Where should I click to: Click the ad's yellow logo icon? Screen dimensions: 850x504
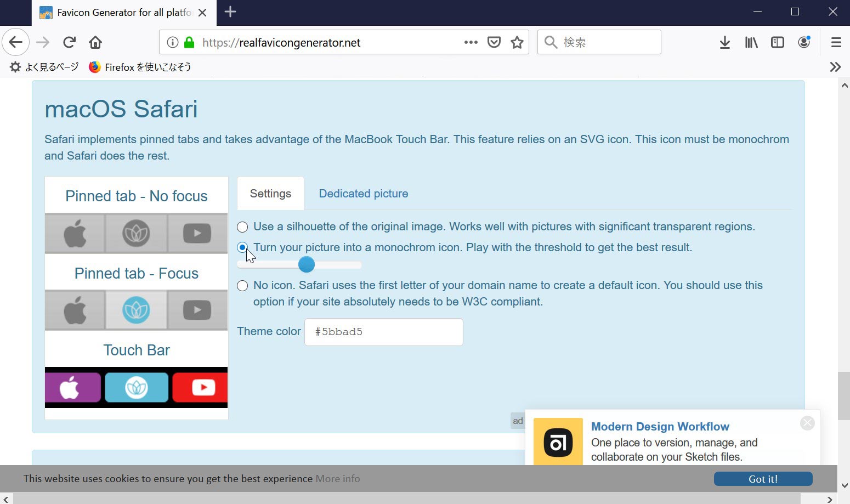click(558, 442)
